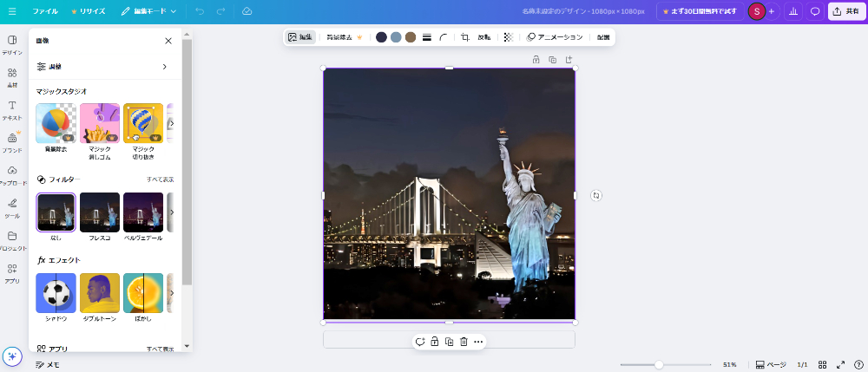Viewport: 868px width, 372px height.
Task: Select the brown color swatch
Action: point(411,37)
